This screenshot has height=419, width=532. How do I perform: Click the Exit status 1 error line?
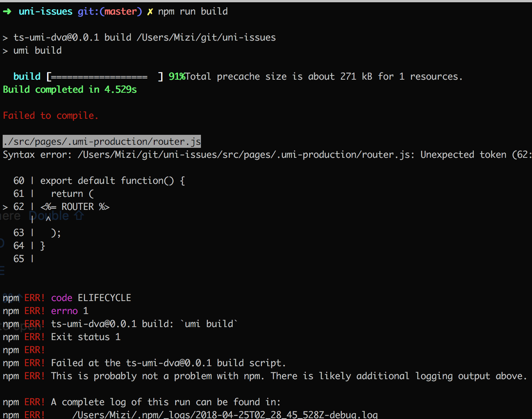(86, 337)
